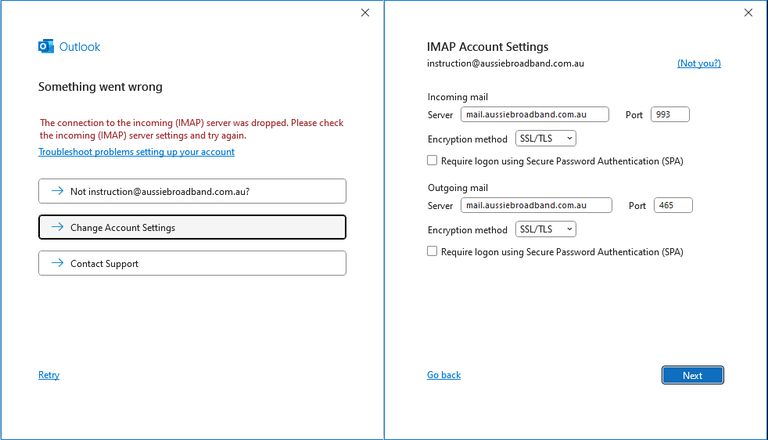Click the IMAP Account Settings title
Screen dimensions: 768x440
coord(487,47)
